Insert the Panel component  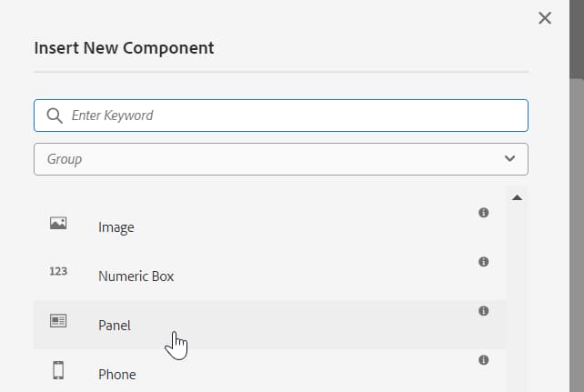(x=115, y=325)
